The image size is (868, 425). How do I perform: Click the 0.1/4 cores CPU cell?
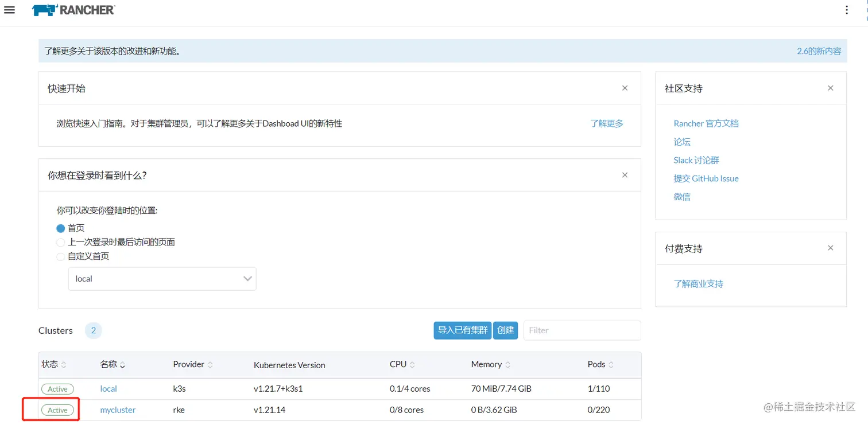click(x=410, y=389)
